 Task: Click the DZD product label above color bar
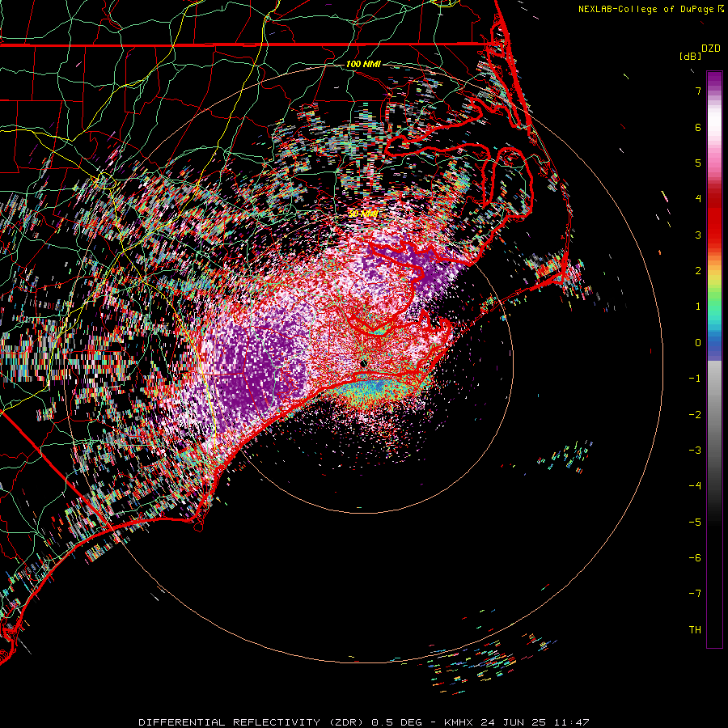tap(711, 49)
